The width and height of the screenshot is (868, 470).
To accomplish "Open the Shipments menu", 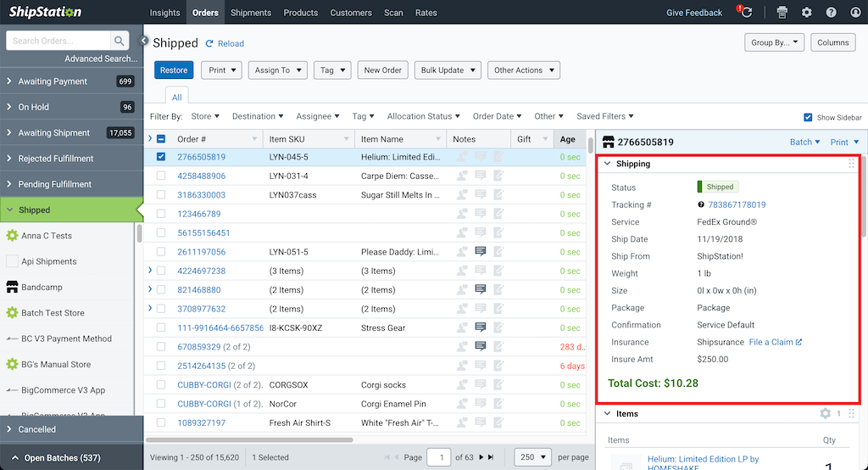I will pyautogui.click(x=251, y=12).
